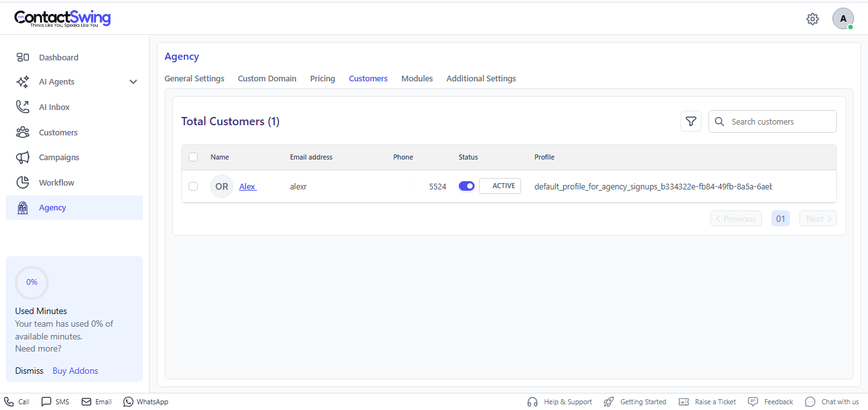The height and width of the screenshot is (410, 868).
Task: Click the default_profile_for_agency_signups profile cell
Action: tap(653, 187)
